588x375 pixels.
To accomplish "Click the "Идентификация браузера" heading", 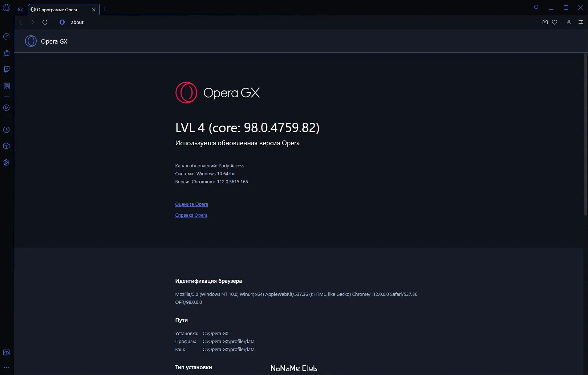I will [x=208, y=281].
